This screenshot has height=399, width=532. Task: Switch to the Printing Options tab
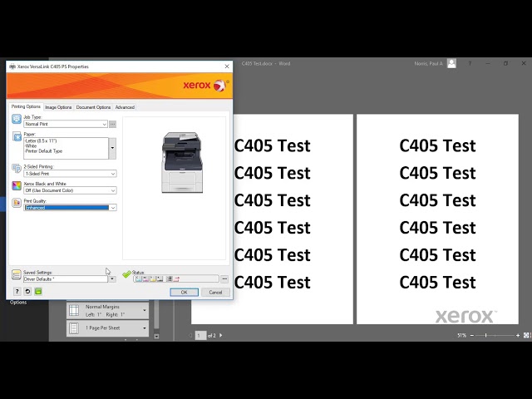click(26, 106)
